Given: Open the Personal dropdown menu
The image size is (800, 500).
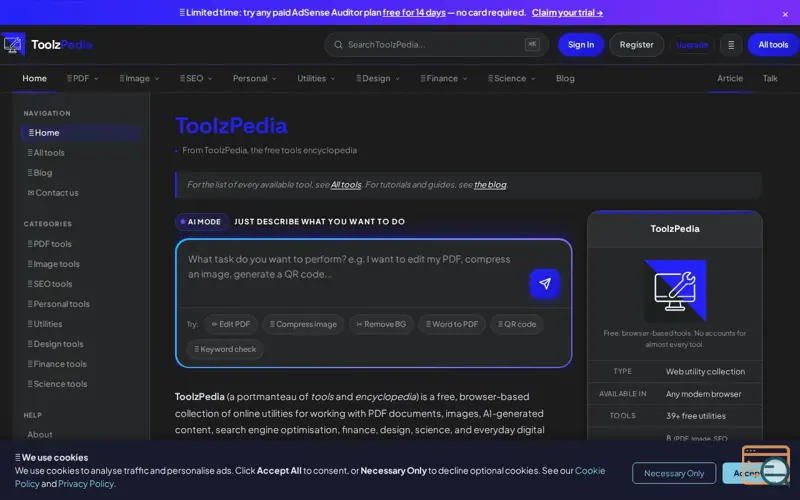Looking at the screenshot, I should pos(255,79).
